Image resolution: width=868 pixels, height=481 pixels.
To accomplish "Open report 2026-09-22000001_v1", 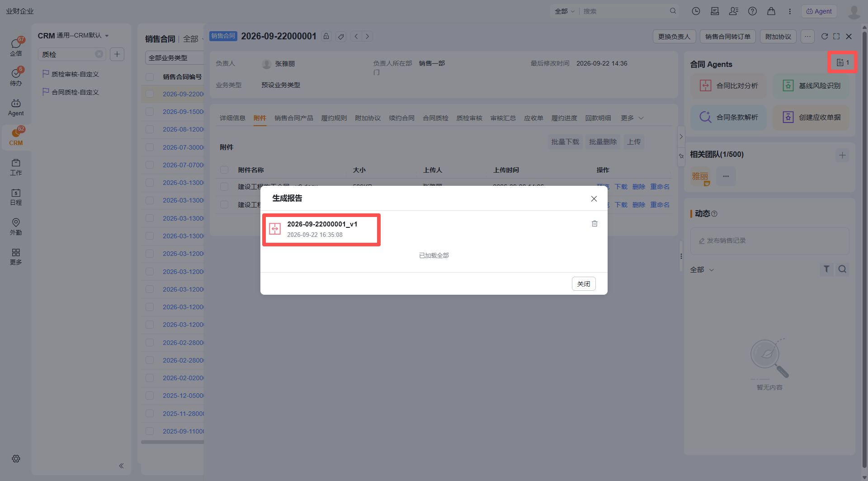I will pos(321,230).
